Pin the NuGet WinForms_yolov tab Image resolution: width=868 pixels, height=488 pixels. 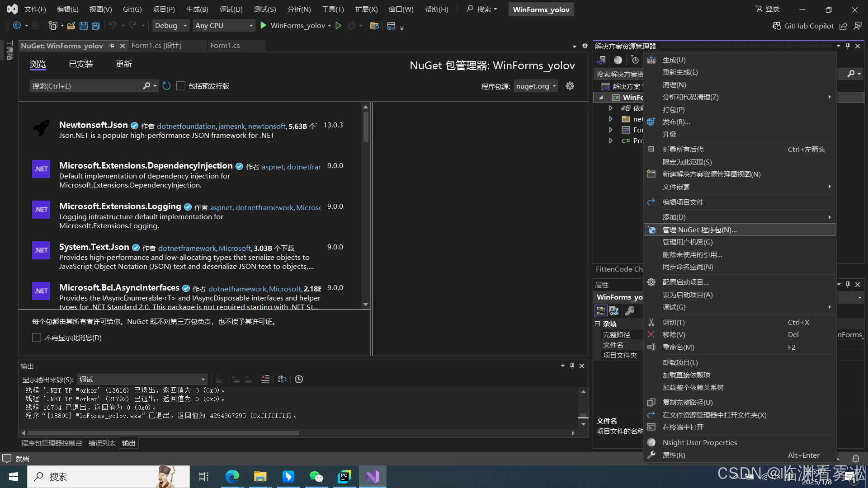(x=112, y=46)
